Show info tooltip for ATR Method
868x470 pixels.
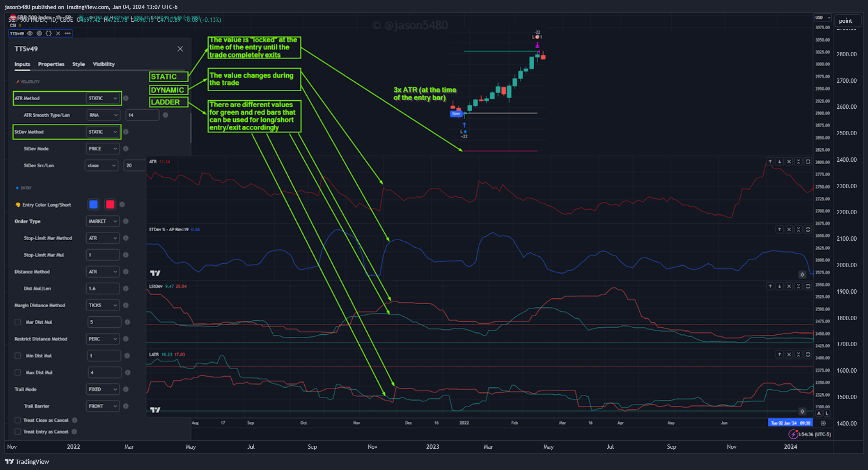click(126, 98)
